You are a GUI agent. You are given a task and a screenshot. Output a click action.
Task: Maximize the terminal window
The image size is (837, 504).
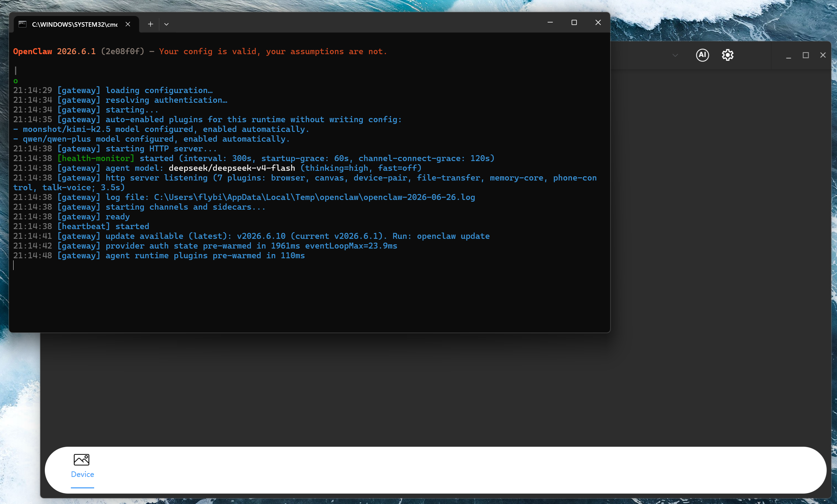[574, 23]
